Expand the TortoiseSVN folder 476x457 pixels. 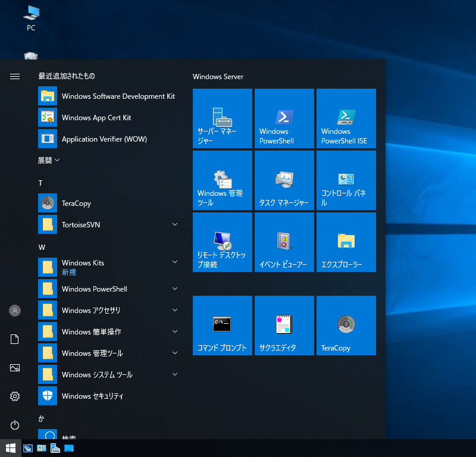[109, 225]
